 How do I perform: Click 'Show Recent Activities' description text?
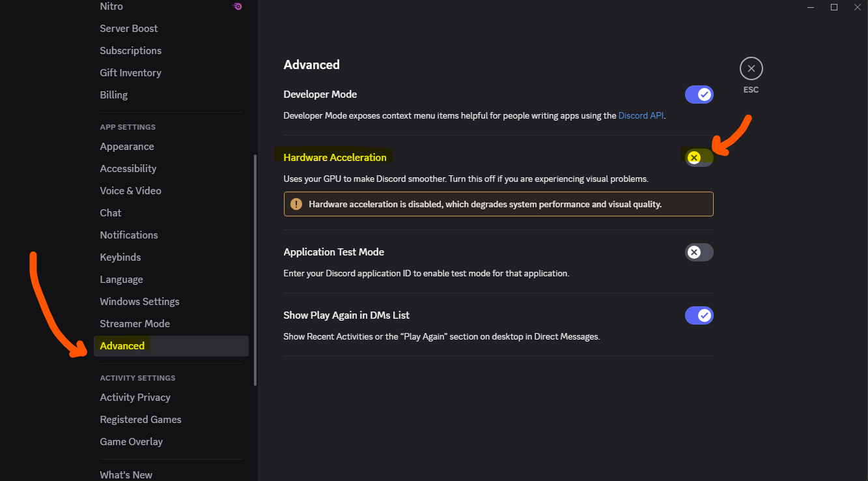pos(441,337)
